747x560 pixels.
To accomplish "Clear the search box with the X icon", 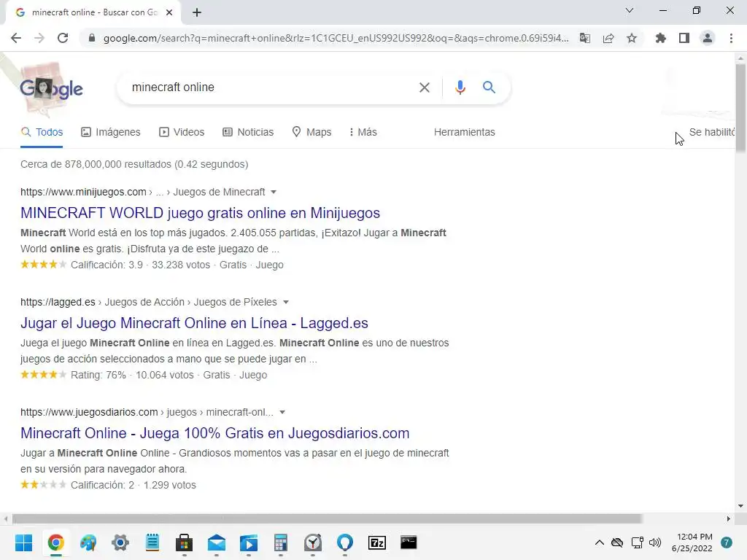I will (425, 87).
